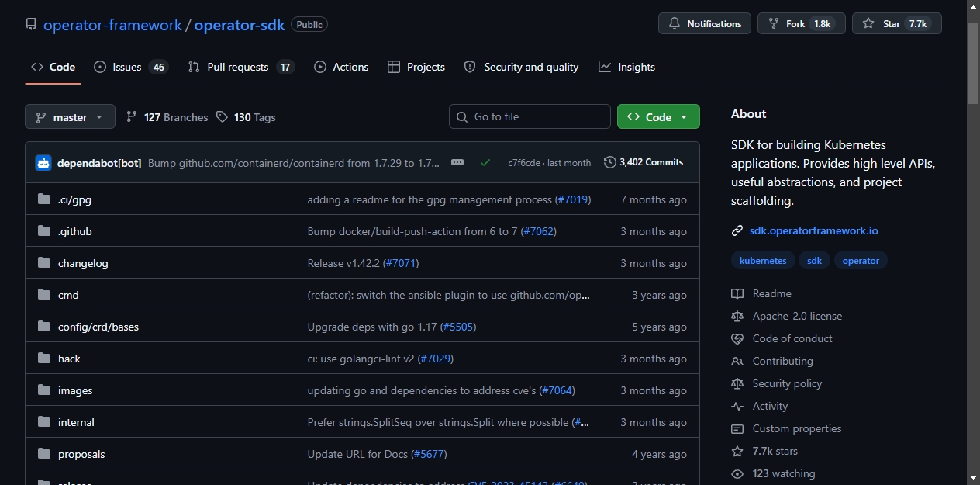Open the Bump github.com/containerd commit message
This screenshot has width=980, height=485.
[x=294, y=163]
